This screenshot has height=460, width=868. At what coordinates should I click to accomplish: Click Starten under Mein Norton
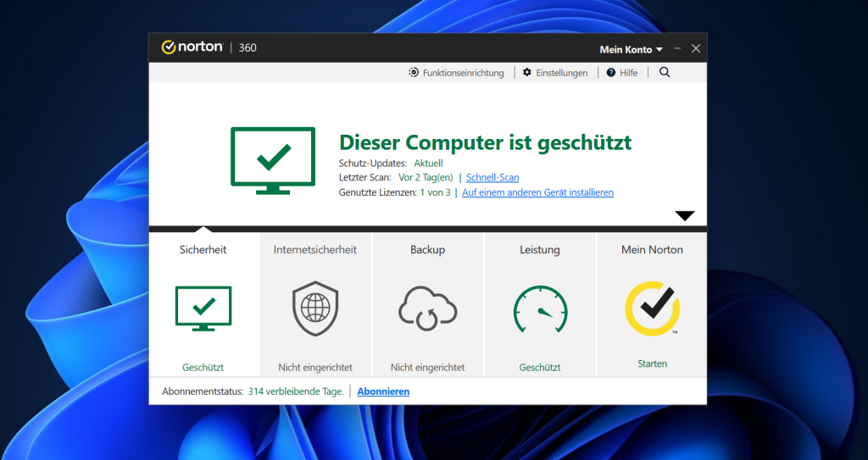pyautogui.click(x=652, y=363)
